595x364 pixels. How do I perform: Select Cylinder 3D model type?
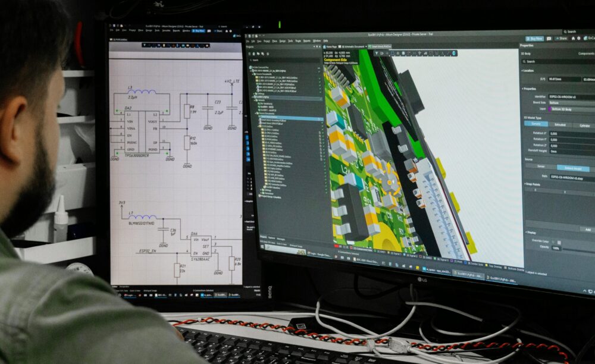[x=585, y=125]
